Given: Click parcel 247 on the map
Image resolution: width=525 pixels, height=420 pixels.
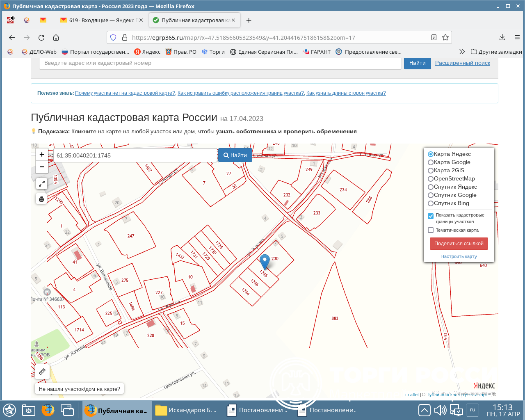Looking at the screenshot, I should [130, 236].
